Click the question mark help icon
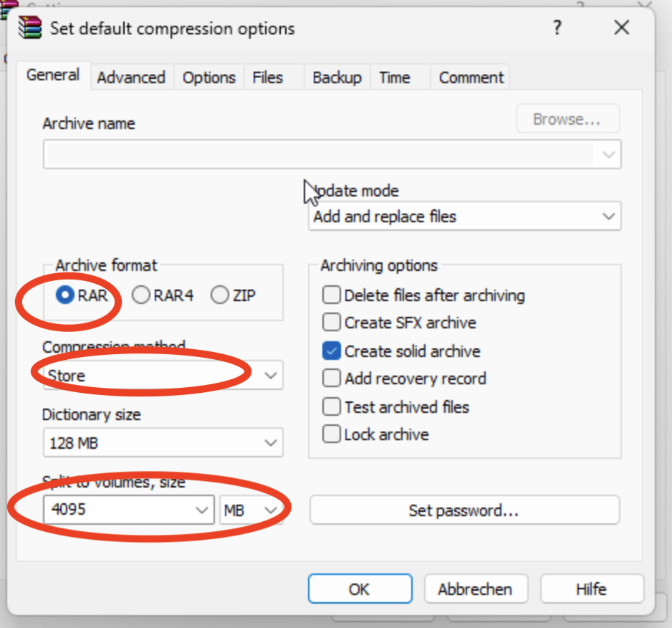This screenshot has width=672, height=628. point(557,28)
